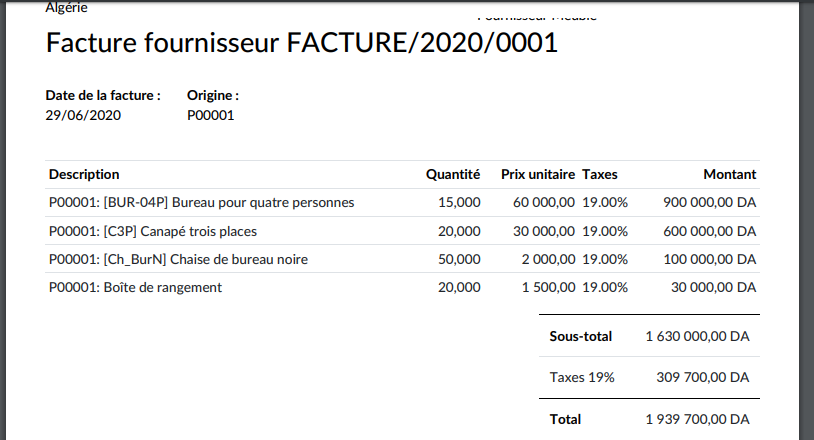Click the Taxes 19% summary label
This screenshot has width=814, height=440.
point(582,377)
